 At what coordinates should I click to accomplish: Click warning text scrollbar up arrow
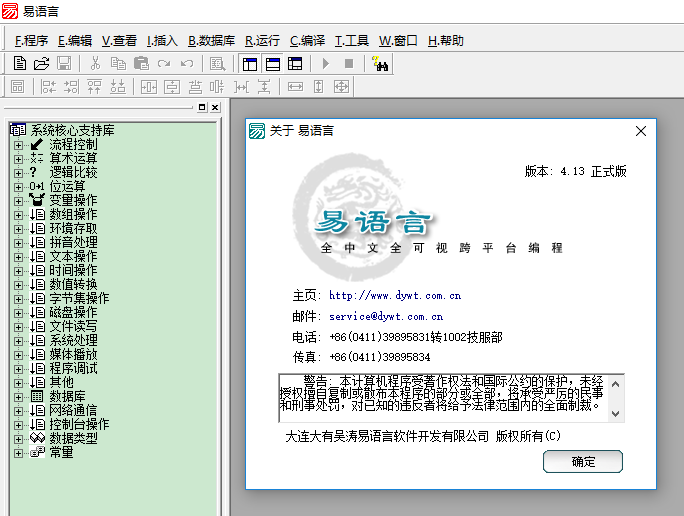(616, 384)
